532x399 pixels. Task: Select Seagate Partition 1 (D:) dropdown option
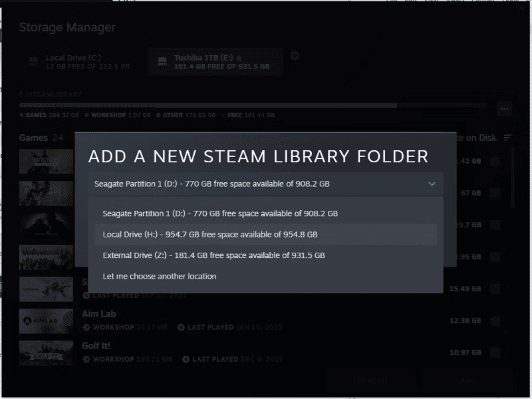coord(265,213)
